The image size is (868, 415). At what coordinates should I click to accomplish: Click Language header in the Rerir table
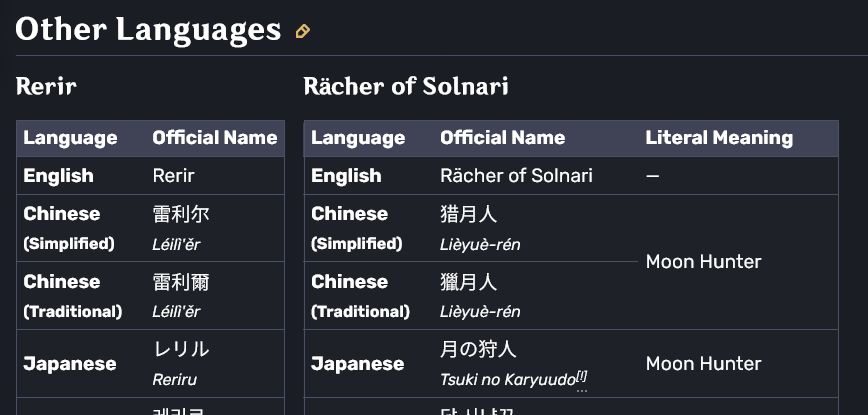click(70, 138)
